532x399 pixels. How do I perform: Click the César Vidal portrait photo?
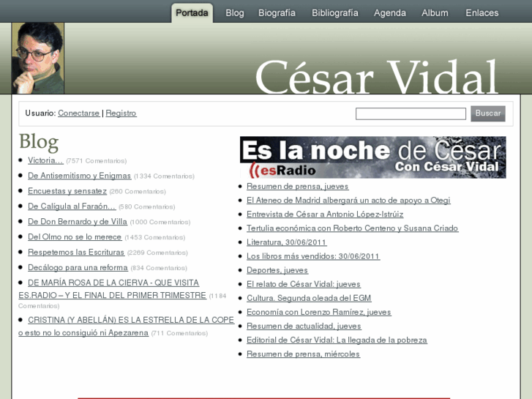(x=37, y=58)
